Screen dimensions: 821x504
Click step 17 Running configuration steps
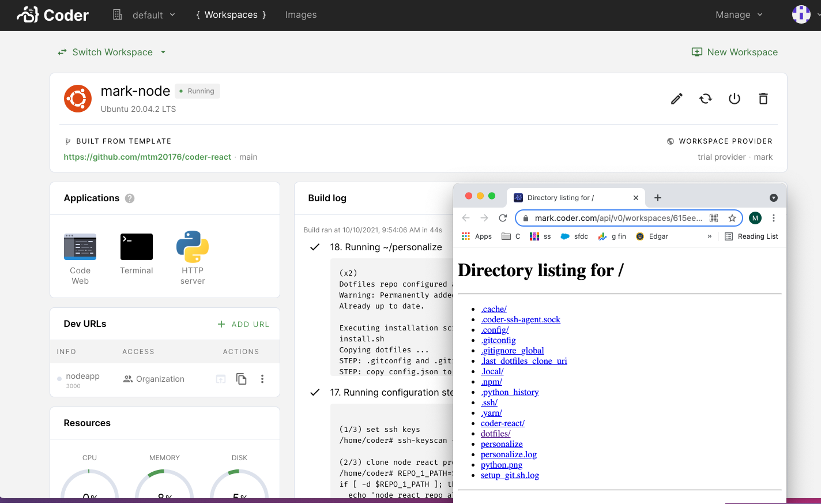[391, 392]
